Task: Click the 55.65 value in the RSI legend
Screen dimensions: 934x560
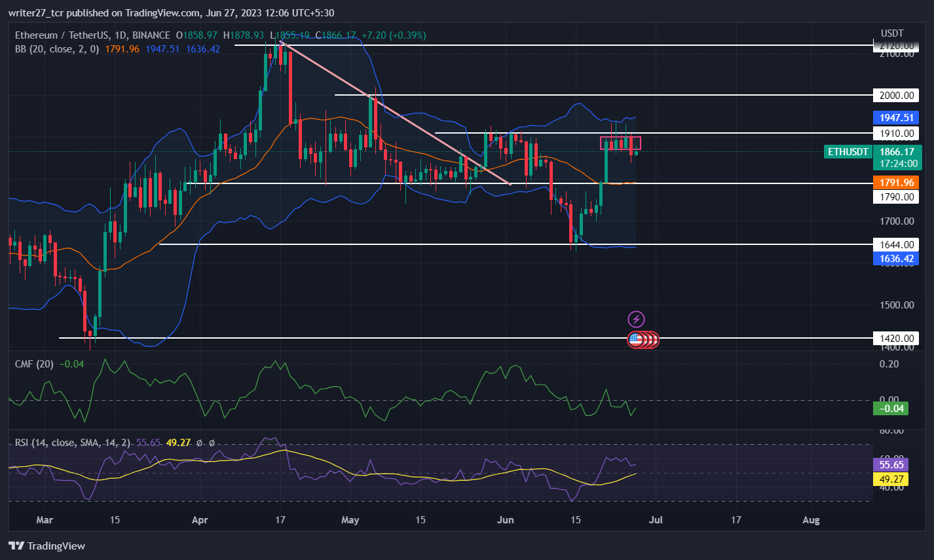Action: [148, 443]
